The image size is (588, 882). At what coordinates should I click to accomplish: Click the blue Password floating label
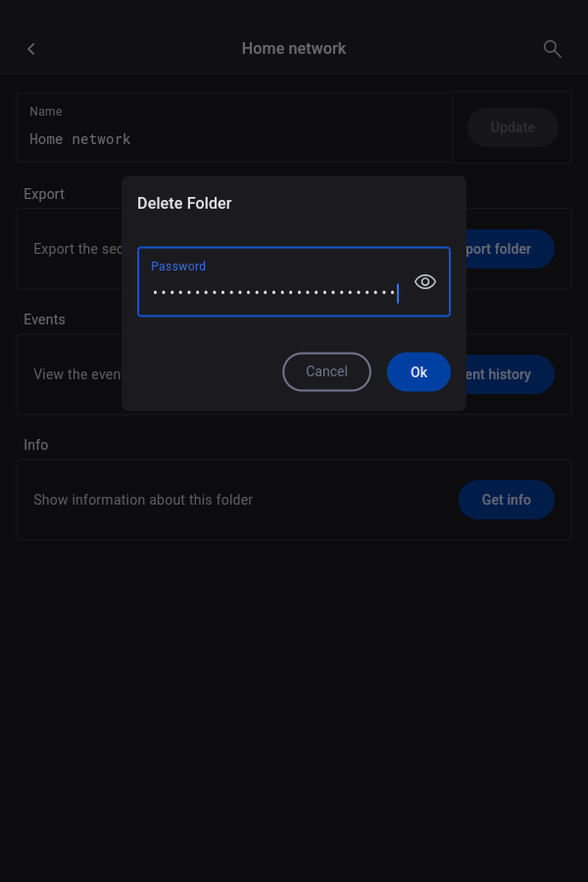click(x=178, y=266)
